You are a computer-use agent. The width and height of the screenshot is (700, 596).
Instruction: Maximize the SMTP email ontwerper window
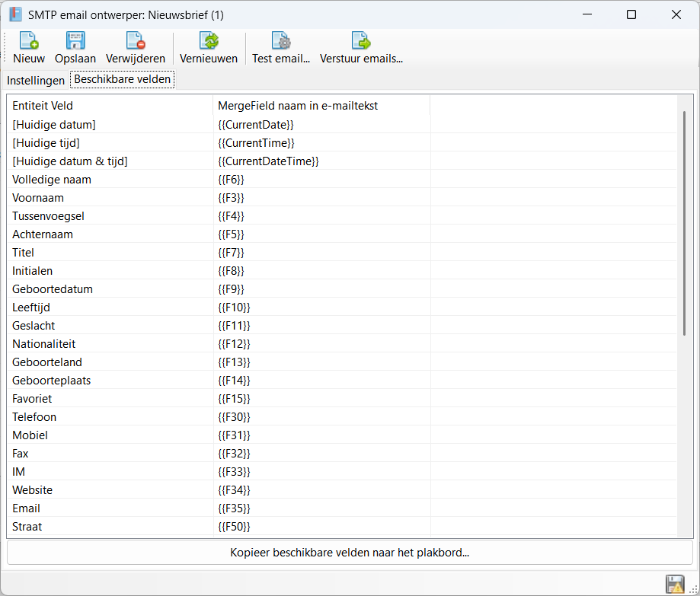point(631,14)
